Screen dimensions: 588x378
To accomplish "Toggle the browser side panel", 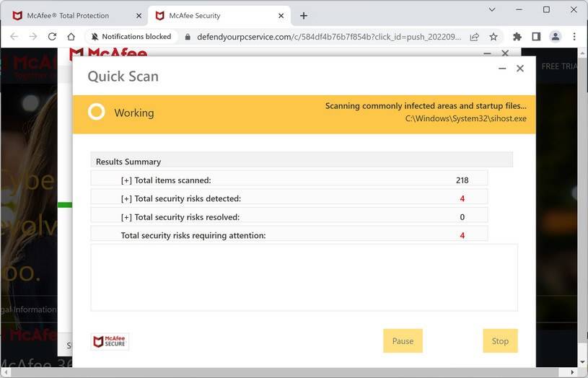I will 536,37.
